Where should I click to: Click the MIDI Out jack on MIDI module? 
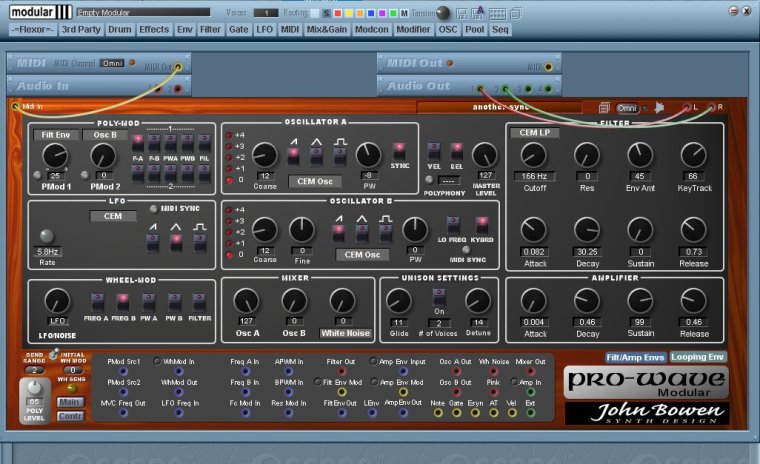[178, 67]
